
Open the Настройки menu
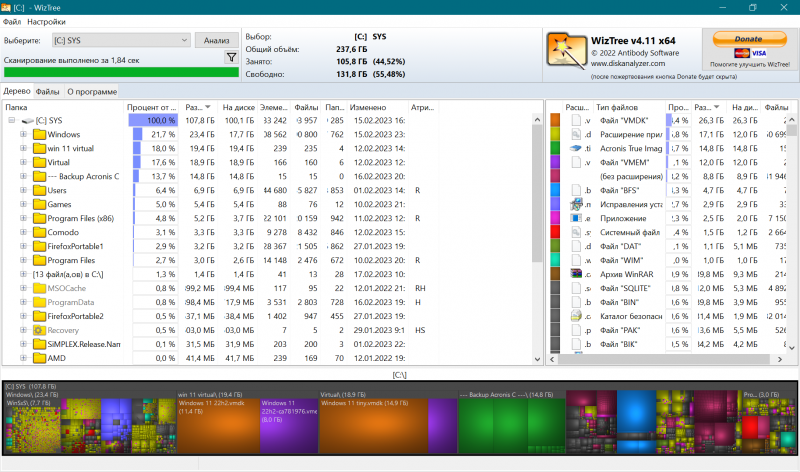point(46,22)
